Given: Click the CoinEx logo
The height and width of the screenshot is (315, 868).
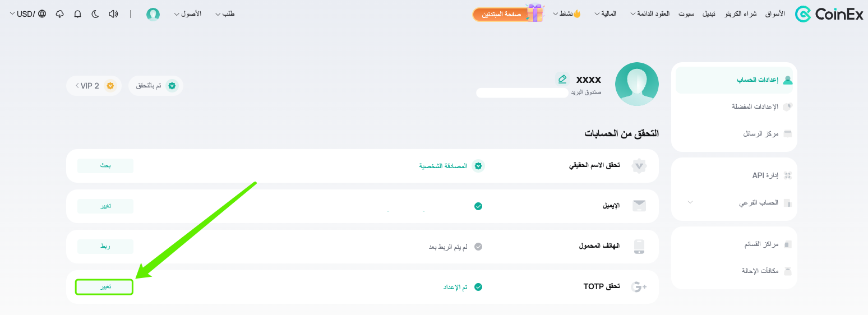Looking at the screenshot, I should 829,14.
